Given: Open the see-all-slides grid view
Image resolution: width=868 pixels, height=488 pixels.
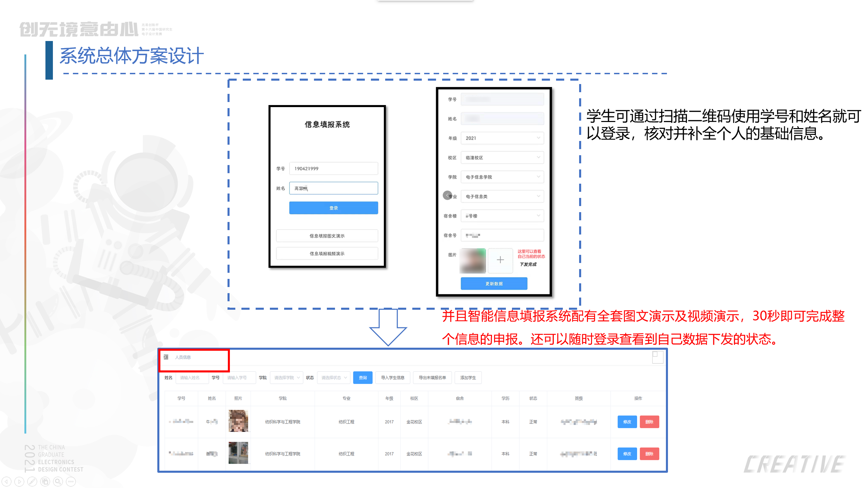Looking at the screenshot, I should (45, 481).
